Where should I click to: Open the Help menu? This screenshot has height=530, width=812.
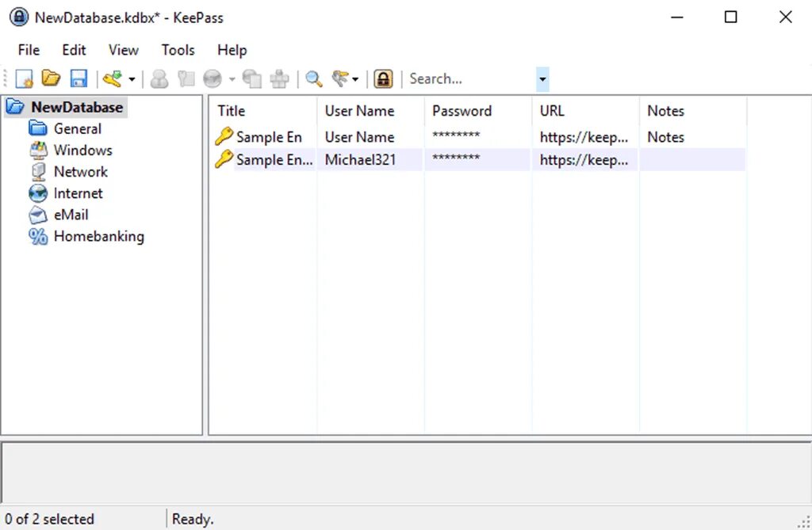pyautogui.click(x=232, y=50)
